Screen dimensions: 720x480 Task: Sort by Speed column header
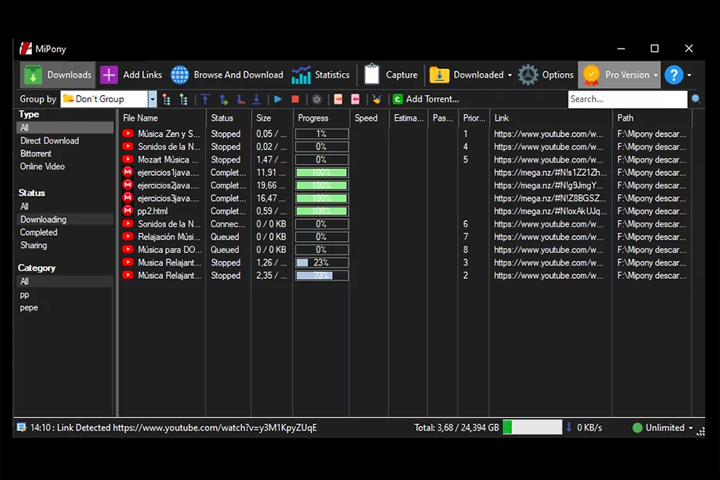[x=370, y=118]
